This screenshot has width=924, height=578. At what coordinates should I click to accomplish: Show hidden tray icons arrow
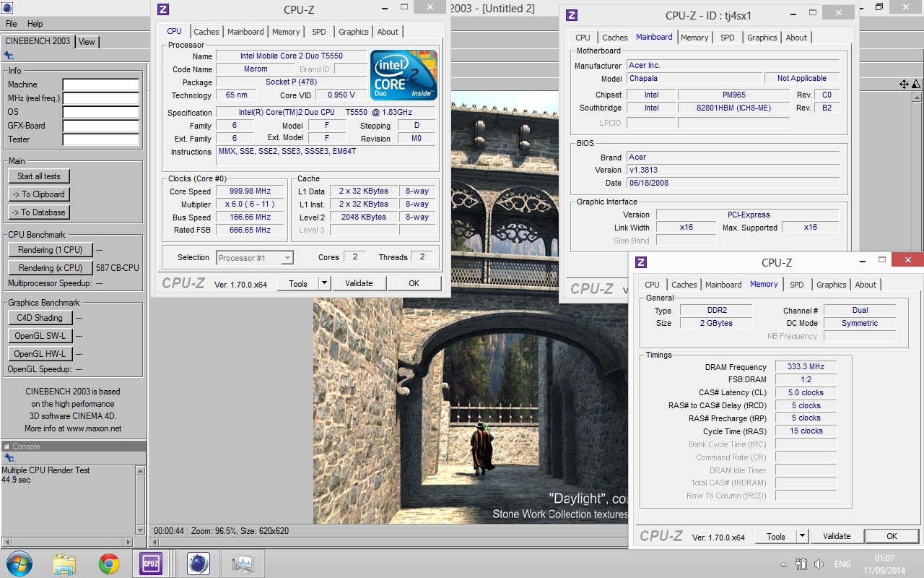(783, 564)
